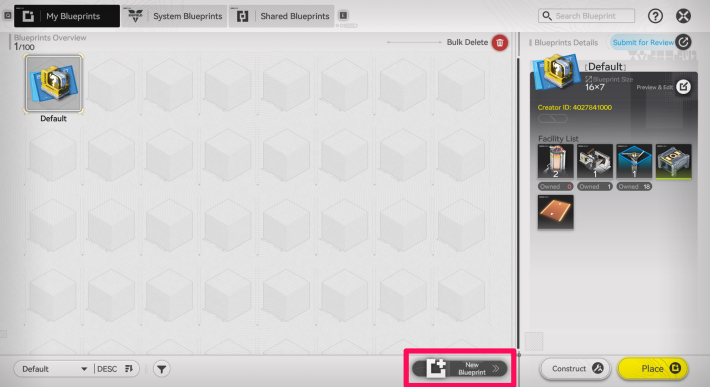Screen dimensions: 710x387
Task: Click the Bulk Delete label
Action: (x=467, y=42)
